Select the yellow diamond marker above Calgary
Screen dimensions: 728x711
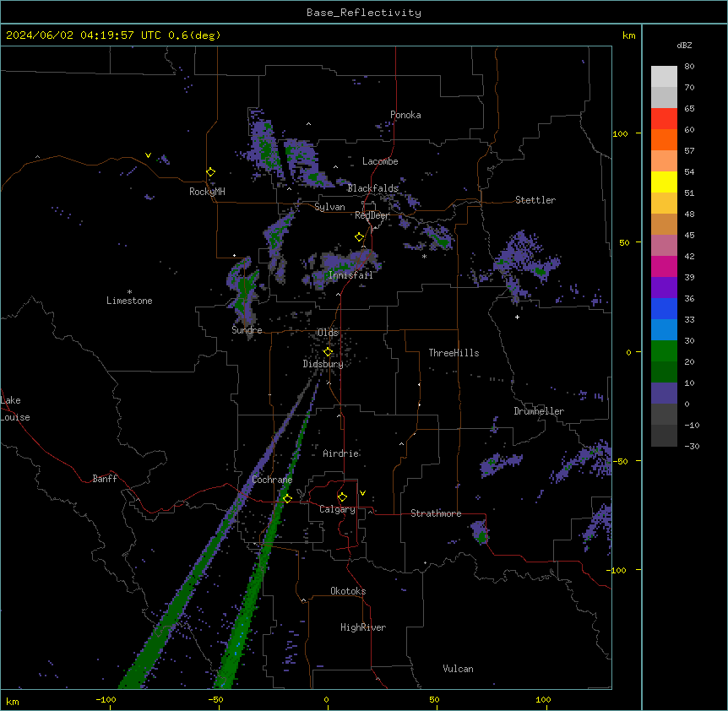tap(343, 497)
